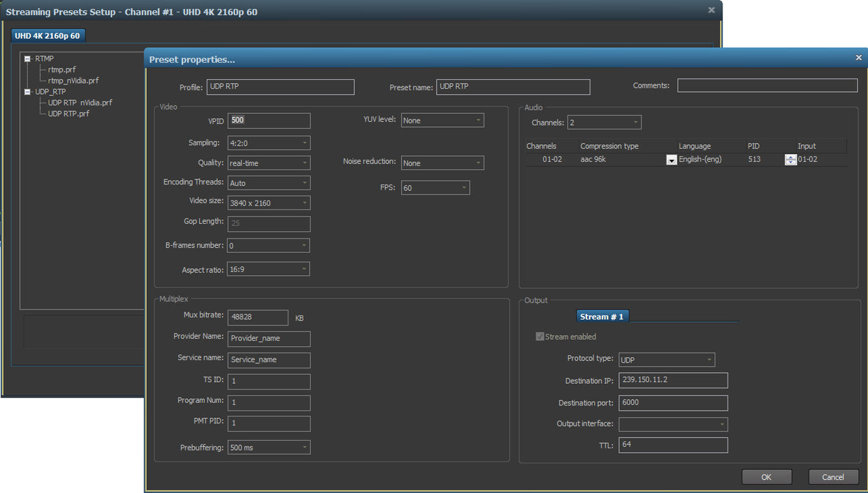Toggle the Stream enabled checkbox
The image size is (868, 493).
point(540,337)
